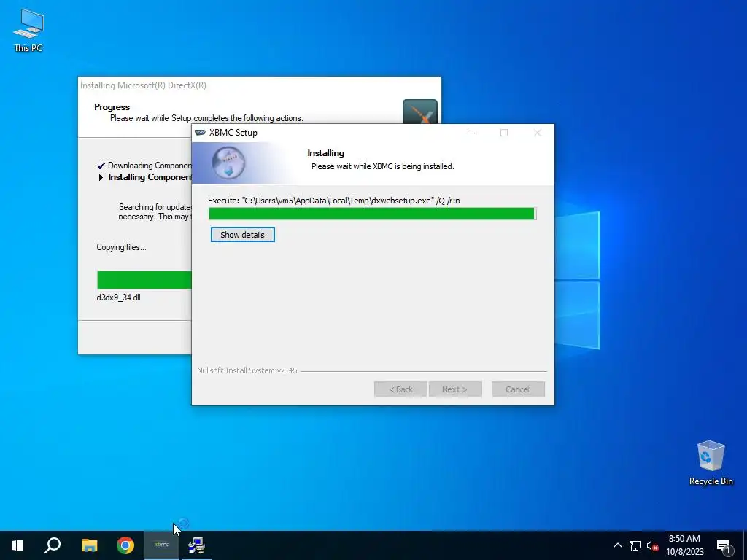This screenshot has width=747, height=560.
Task: Click the 'Installing Componen' current step text
Action: tap(150, 177)
